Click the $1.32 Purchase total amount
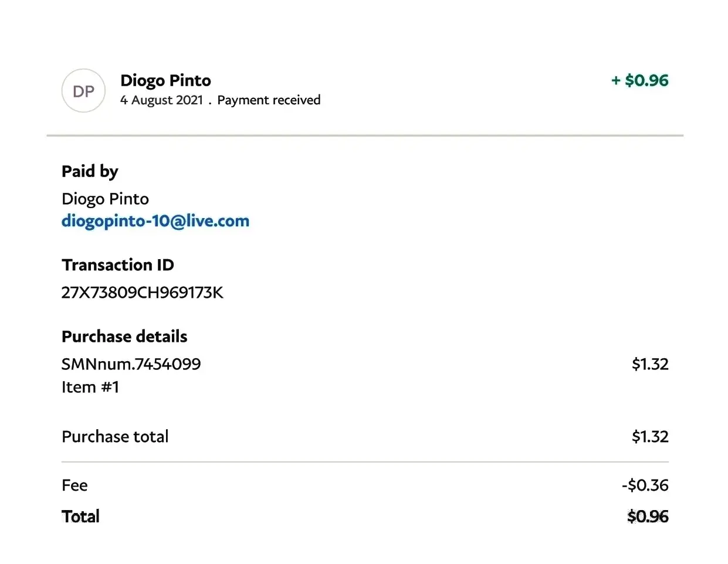The height and width of the screenshot is (564, 728). tap(650, 437)
